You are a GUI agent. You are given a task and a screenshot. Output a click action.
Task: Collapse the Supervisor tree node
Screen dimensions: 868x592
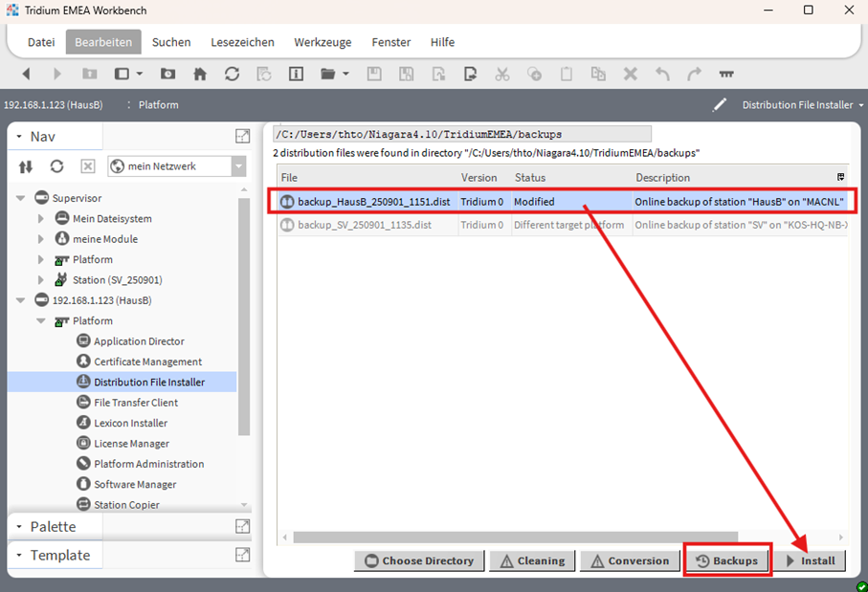21,198
